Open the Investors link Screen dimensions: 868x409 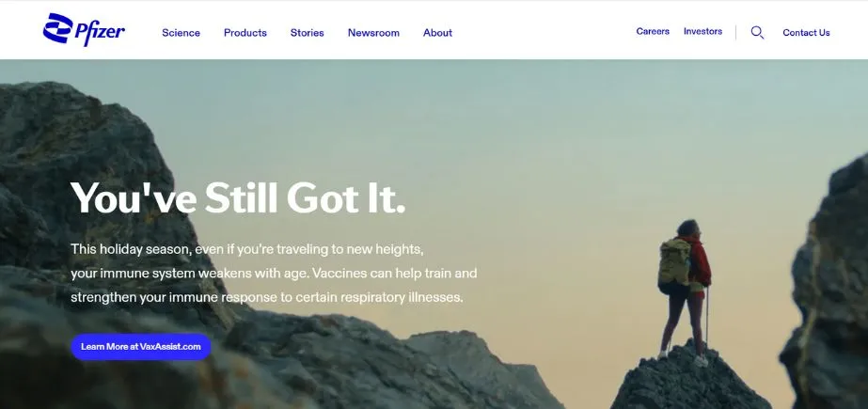click(703, 32)
